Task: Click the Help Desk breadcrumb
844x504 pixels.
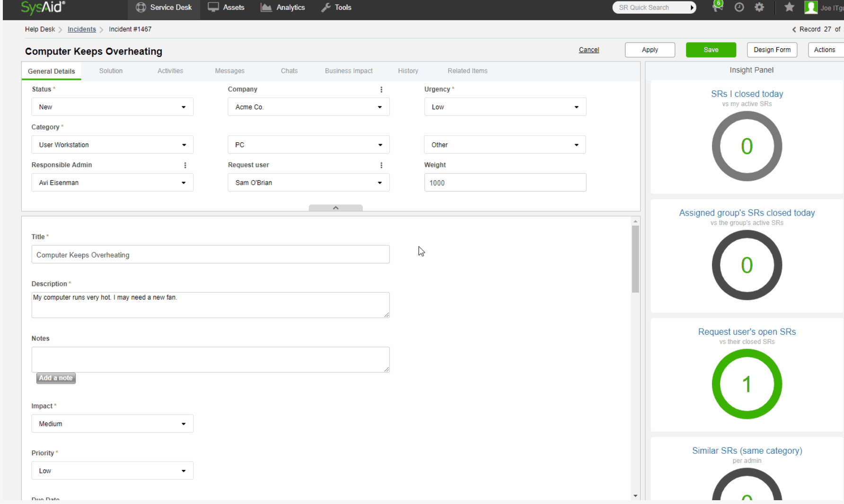Action: pos(40,29)
